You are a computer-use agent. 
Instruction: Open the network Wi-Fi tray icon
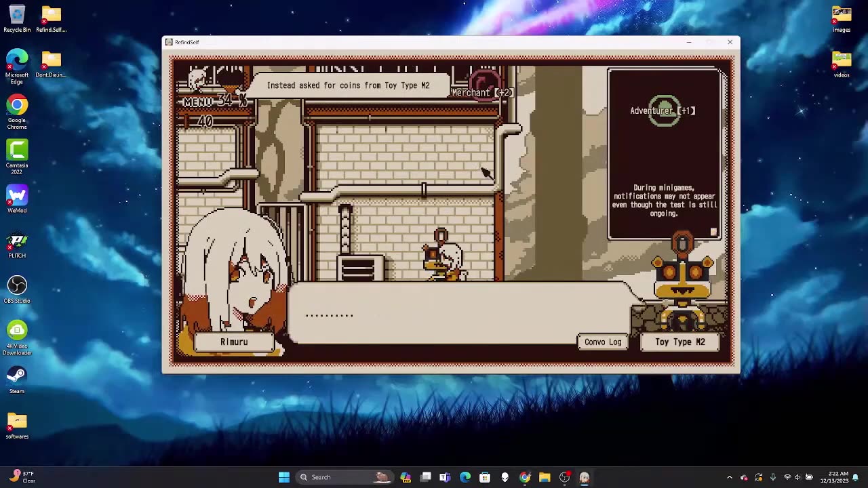(x=787, y=477)
